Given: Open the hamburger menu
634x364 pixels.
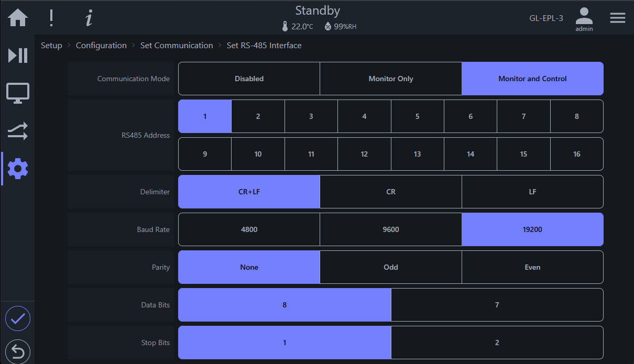Looking at the screenshot, I should click(618, 18).
